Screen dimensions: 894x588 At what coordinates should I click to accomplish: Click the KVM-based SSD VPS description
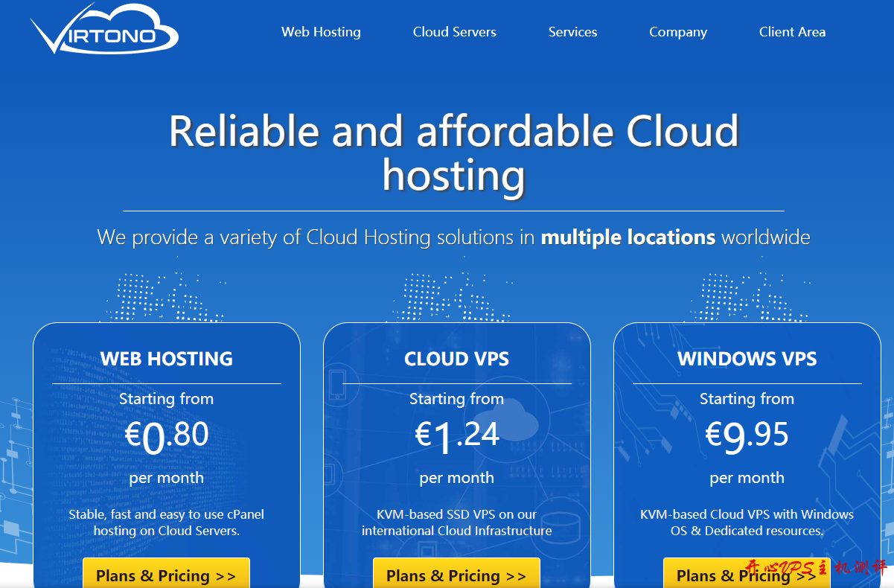pos(457,523)
